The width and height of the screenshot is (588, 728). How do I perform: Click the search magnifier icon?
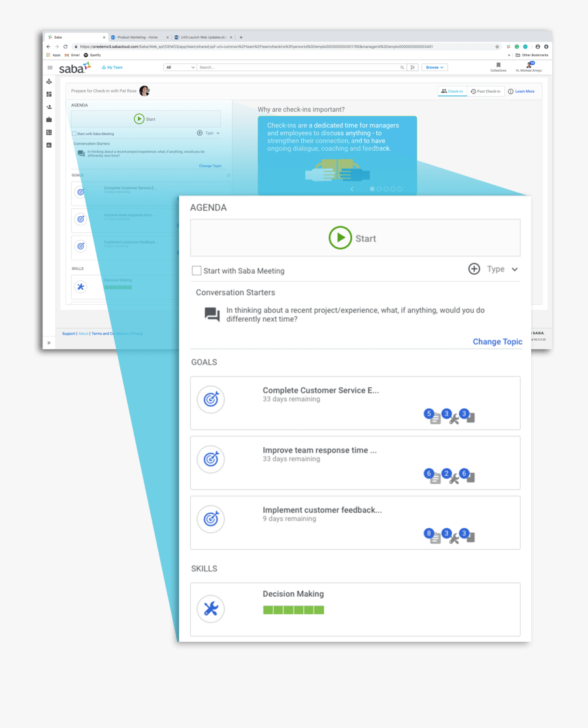tap(402, 67)
